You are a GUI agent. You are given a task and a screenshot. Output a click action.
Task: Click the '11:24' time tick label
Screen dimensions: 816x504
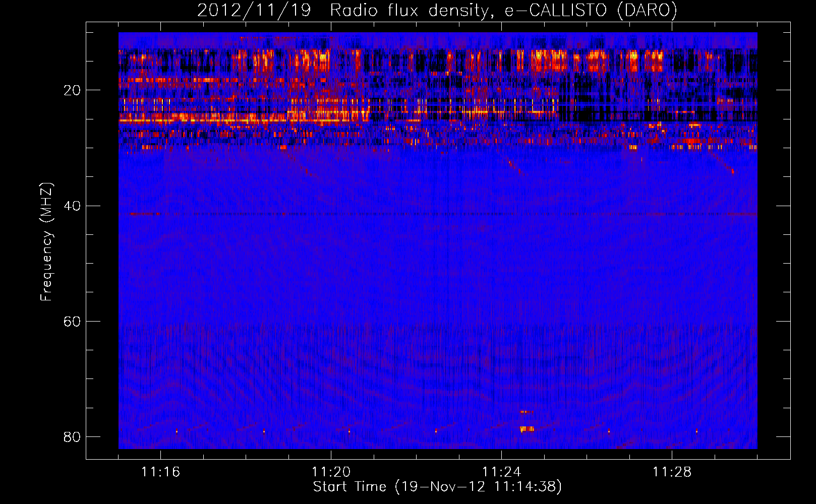pos(501,472)
